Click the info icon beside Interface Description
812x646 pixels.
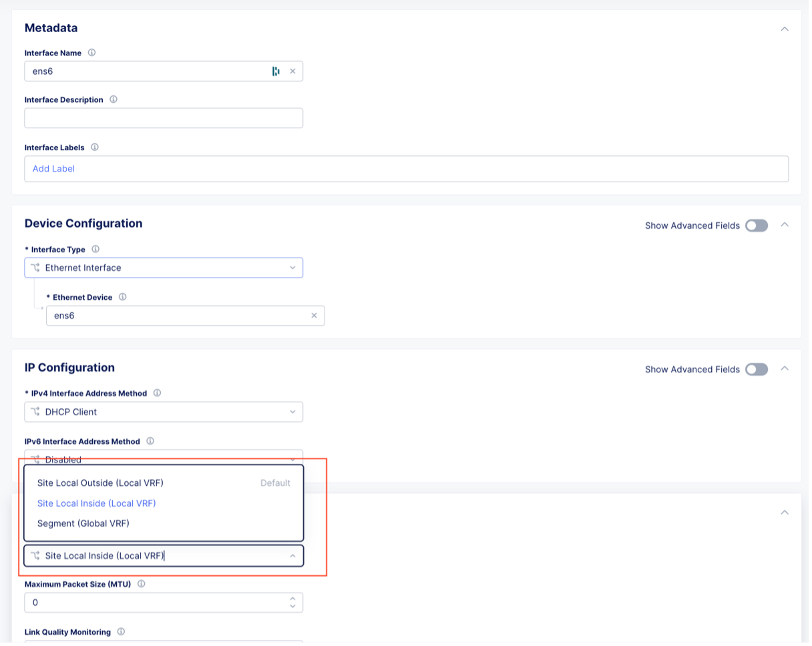pyautogui.click(x=113, y=99)
